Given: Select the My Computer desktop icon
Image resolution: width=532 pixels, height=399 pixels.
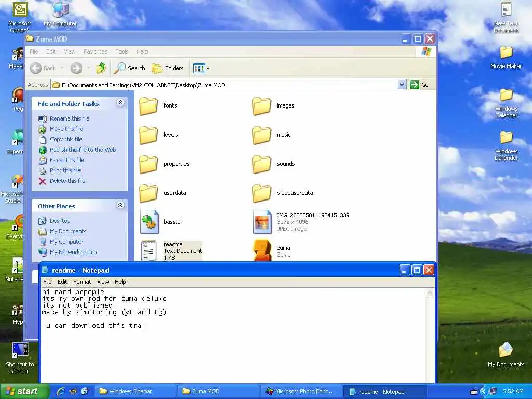Looking at the screenshot, I should click(61, 14).
